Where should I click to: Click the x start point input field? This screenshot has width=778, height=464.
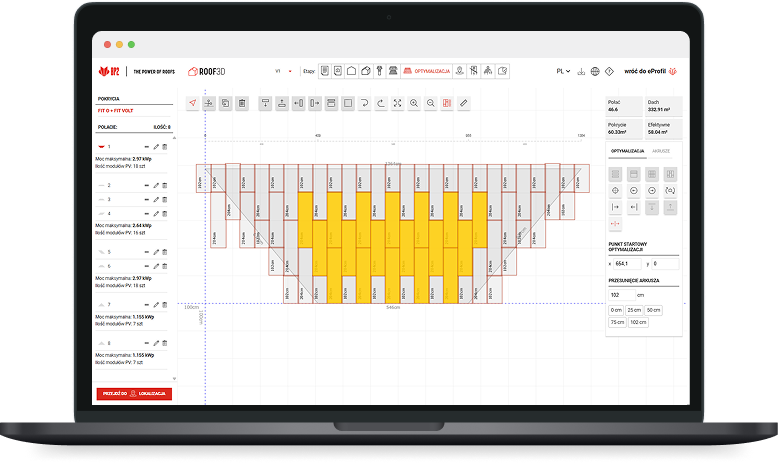(x=632, y=264)
